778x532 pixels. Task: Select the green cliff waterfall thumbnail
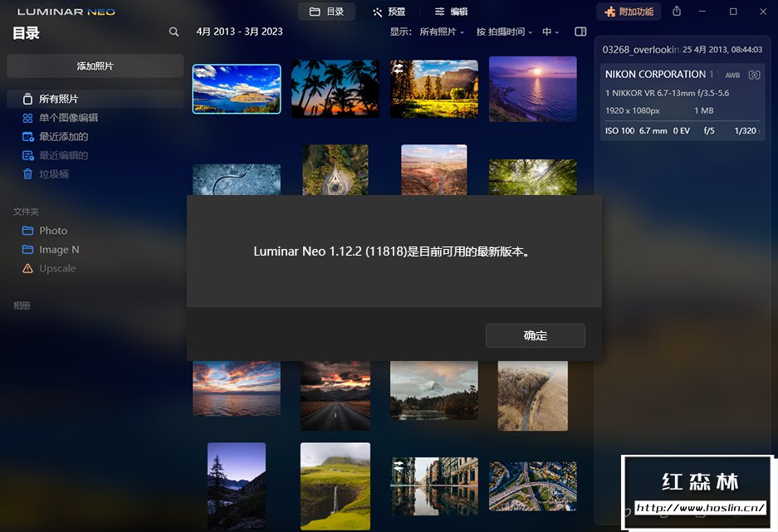click(x=335, y=486)
